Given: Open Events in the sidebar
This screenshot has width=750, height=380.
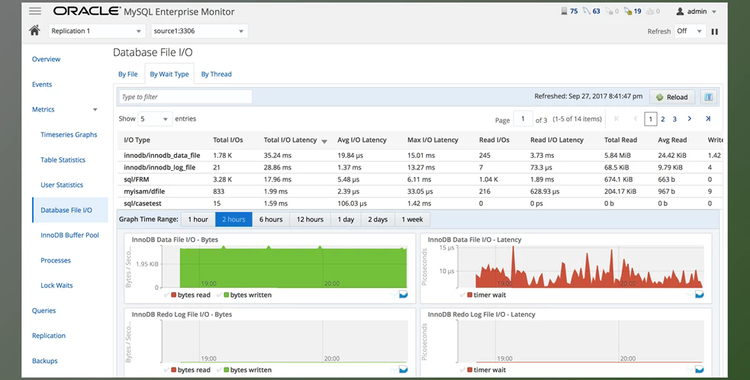Looking at the screenshot, I should 42,84.
